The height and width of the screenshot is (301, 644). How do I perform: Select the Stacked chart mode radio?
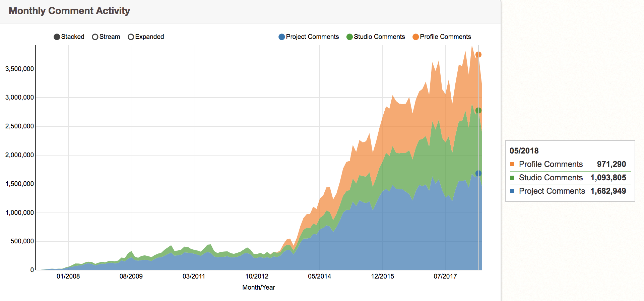click(57, 37)
